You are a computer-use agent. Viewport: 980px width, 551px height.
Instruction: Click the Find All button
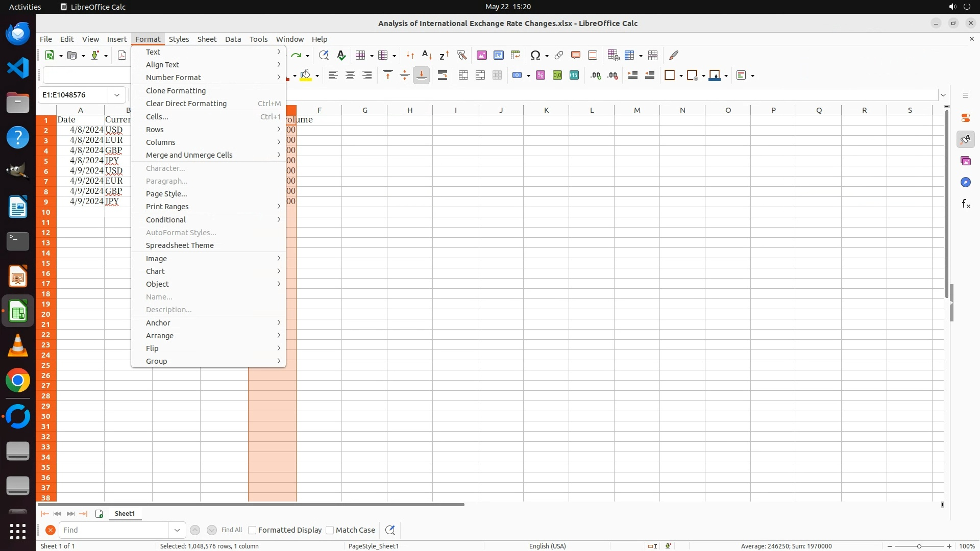[x=231, y=530]
